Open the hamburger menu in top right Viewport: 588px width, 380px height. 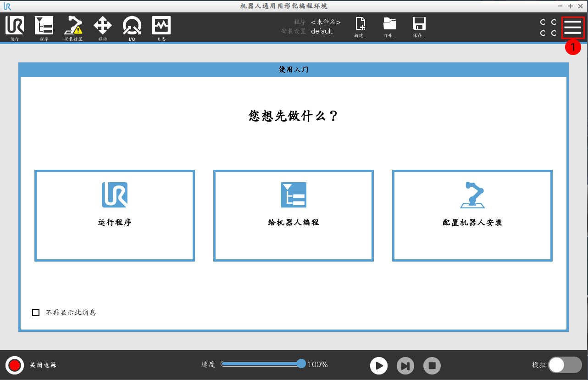coord(573,28)
